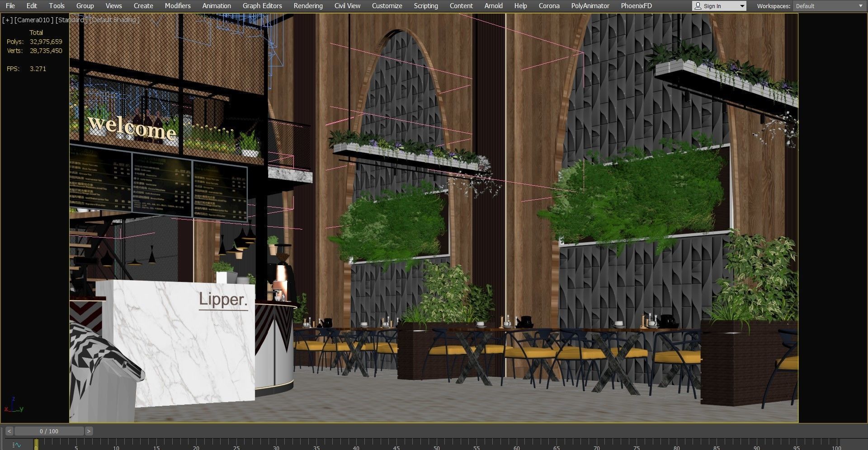The height and width of the screenshot is (450, 868).
Task: Open the Graph Editors menu
Action: pyautogui.click(x=262, y=6)
